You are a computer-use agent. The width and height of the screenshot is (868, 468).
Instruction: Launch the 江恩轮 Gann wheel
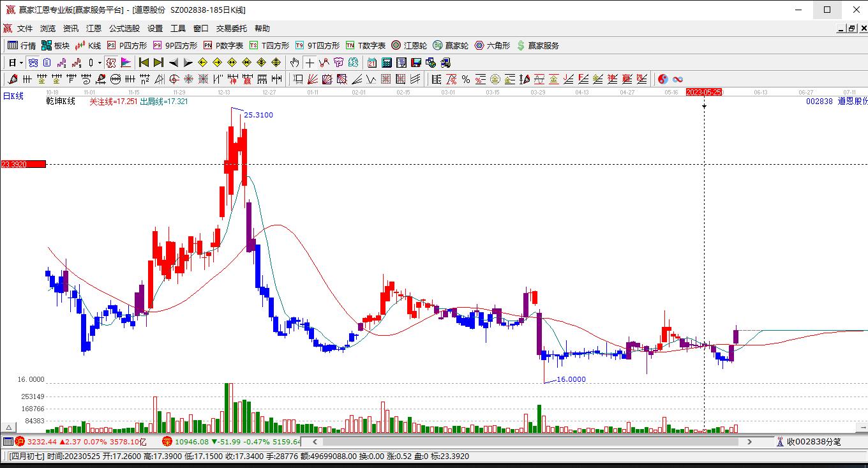tap(409, 45)
